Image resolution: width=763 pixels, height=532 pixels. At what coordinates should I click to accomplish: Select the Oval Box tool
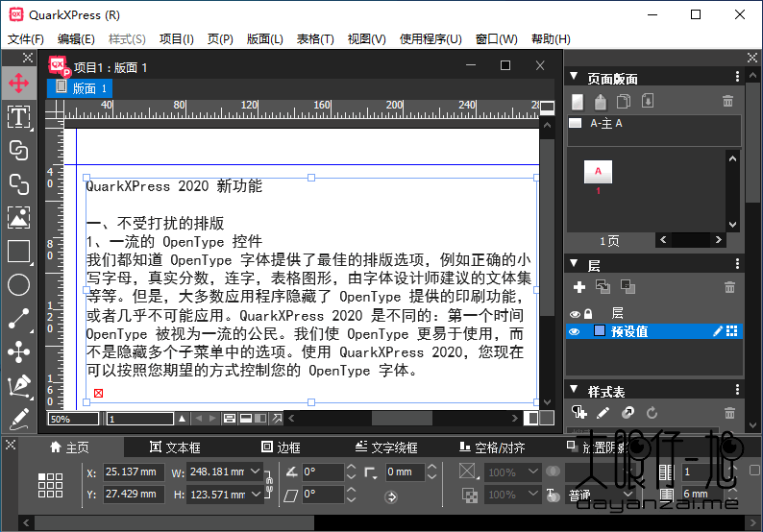tap(18, 285)
